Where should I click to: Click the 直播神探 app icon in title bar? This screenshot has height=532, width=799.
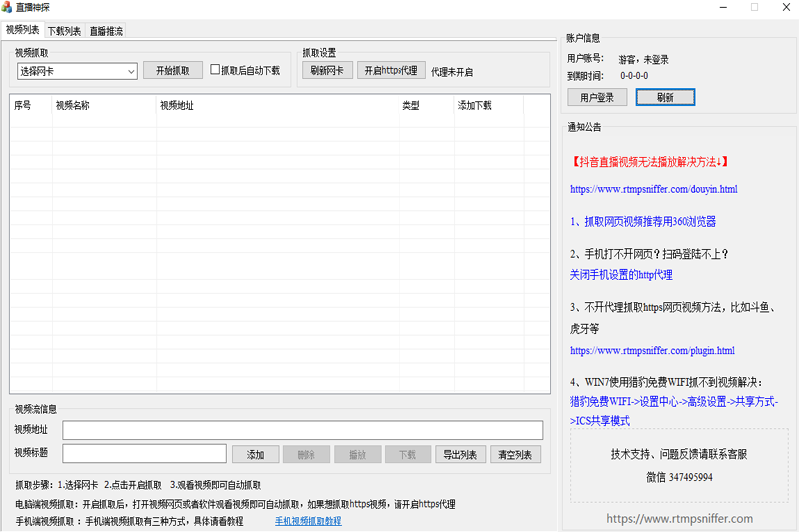click(x=7, y=7)
